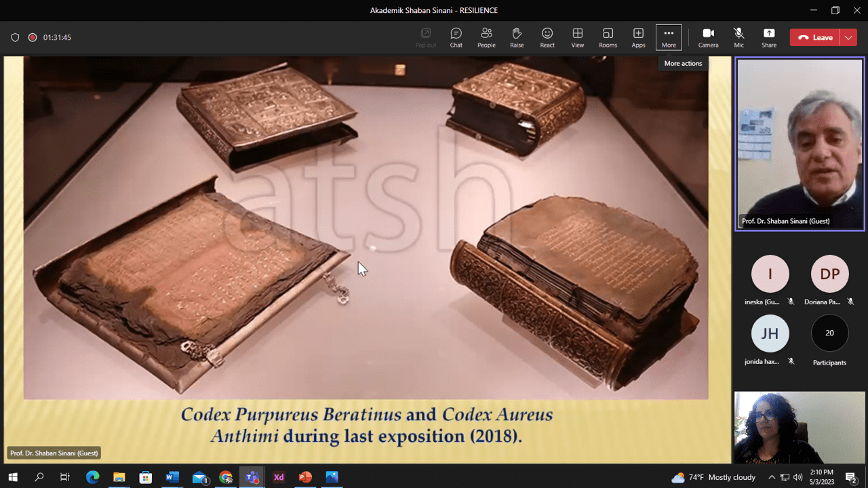Open the hidden icons tray arrow
The height and width of the screenshot is (488, 868).
click(772, 477)
